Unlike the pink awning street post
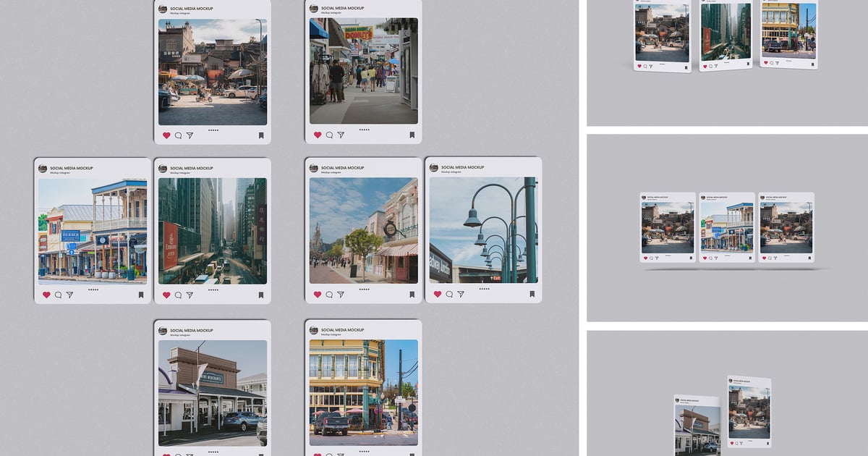The height and width of the screenshot is (456, 868). [318, 295]
